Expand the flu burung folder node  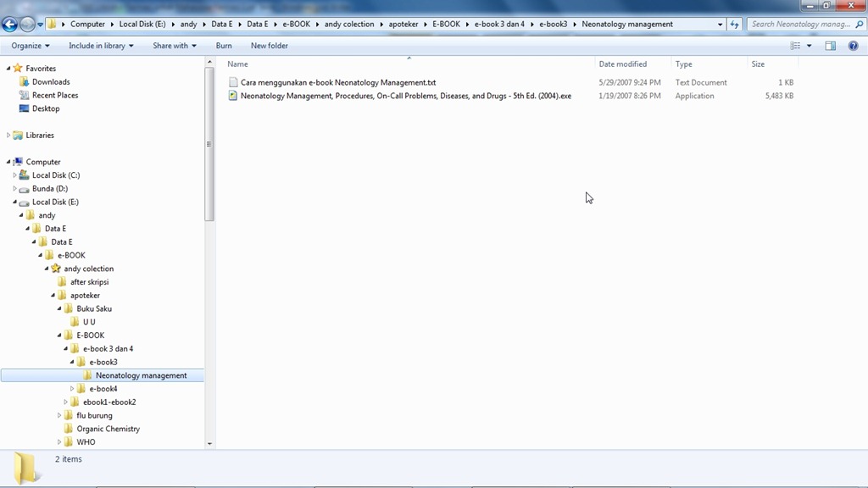pos(59,415)
